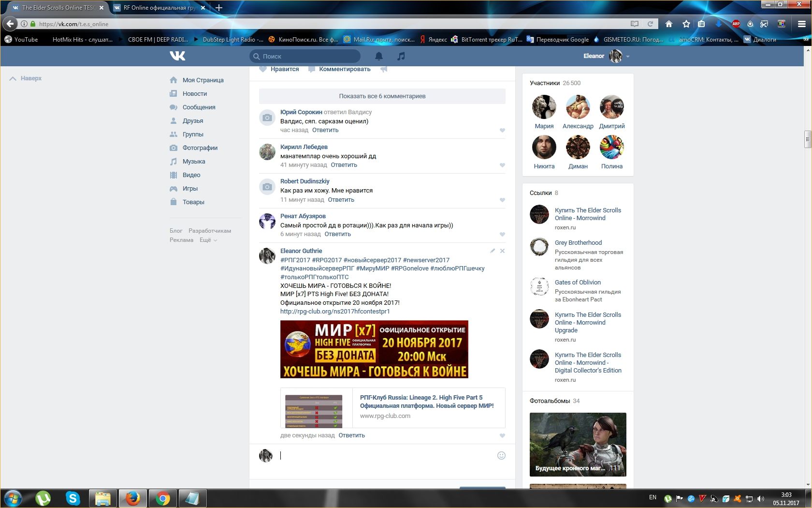Like Ренат Абузяров's comment heart
The image size is (812, 508).
(x=502, y=234)
